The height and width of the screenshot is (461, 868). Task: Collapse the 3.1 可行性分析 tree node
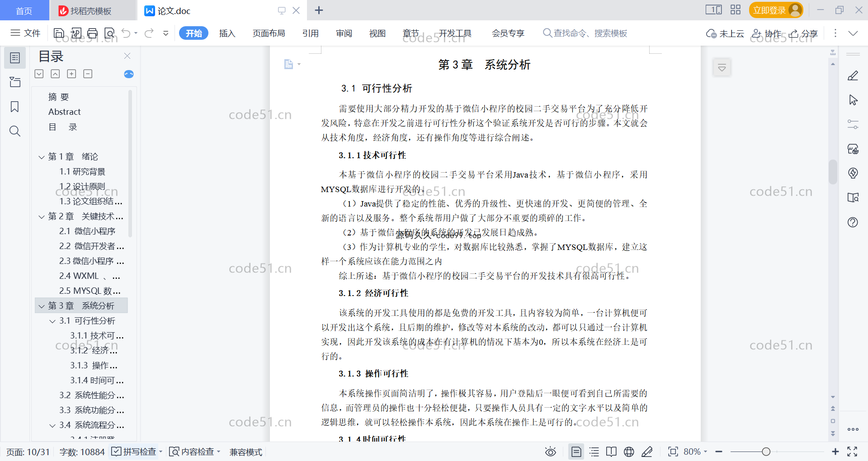click(52, 321)
